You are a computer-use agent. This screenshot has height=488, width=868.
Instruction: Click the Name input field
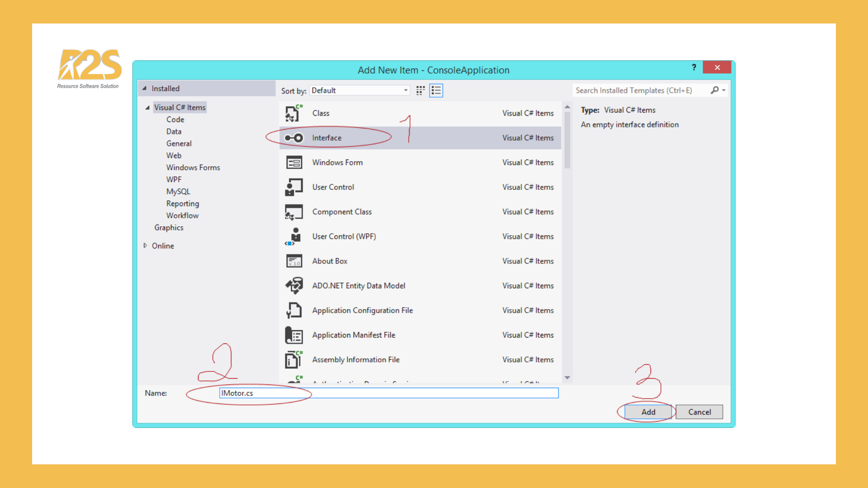(x=389, y=393)
